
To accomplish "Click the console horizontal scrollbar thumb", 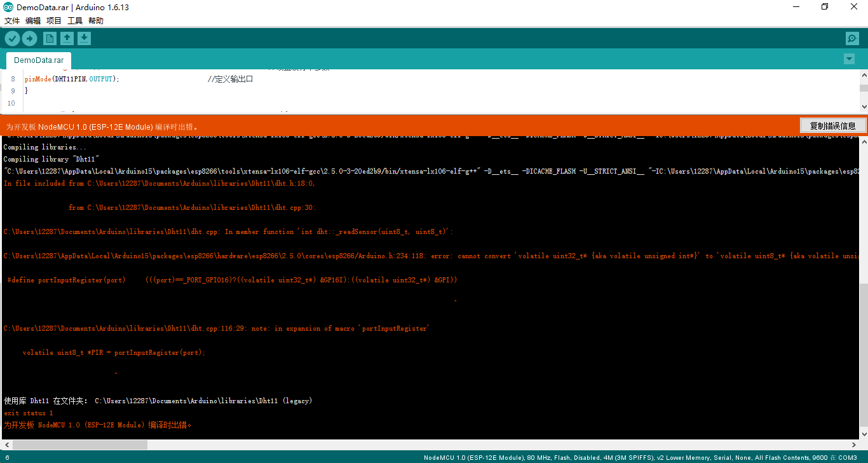I will [x=80, y=445].
